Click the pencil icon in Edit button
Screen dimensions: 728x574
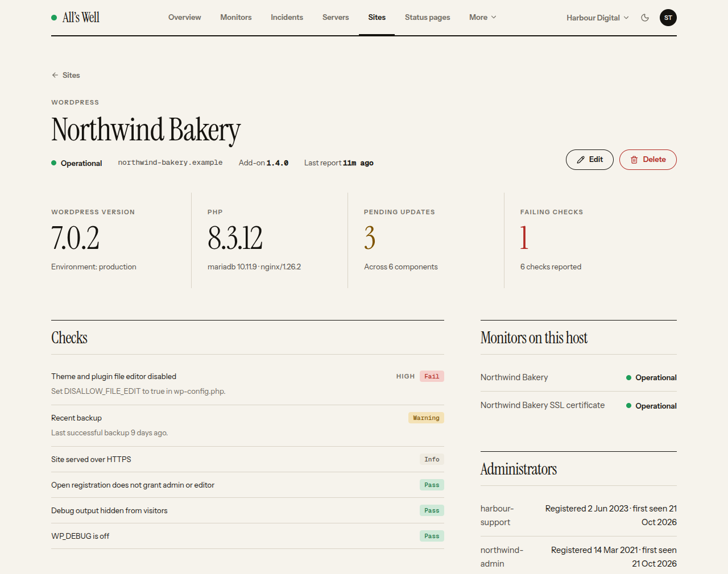pos(581,160)
